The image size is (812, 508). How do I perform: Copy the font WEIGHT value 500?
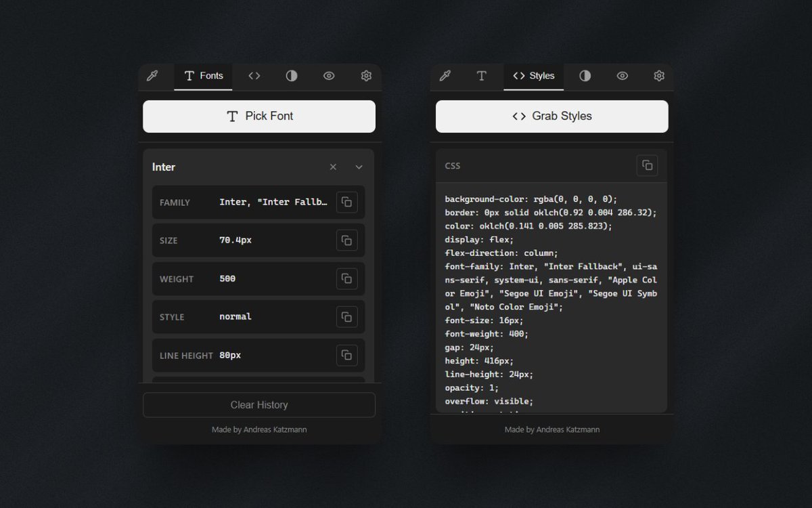coord(346,278)
